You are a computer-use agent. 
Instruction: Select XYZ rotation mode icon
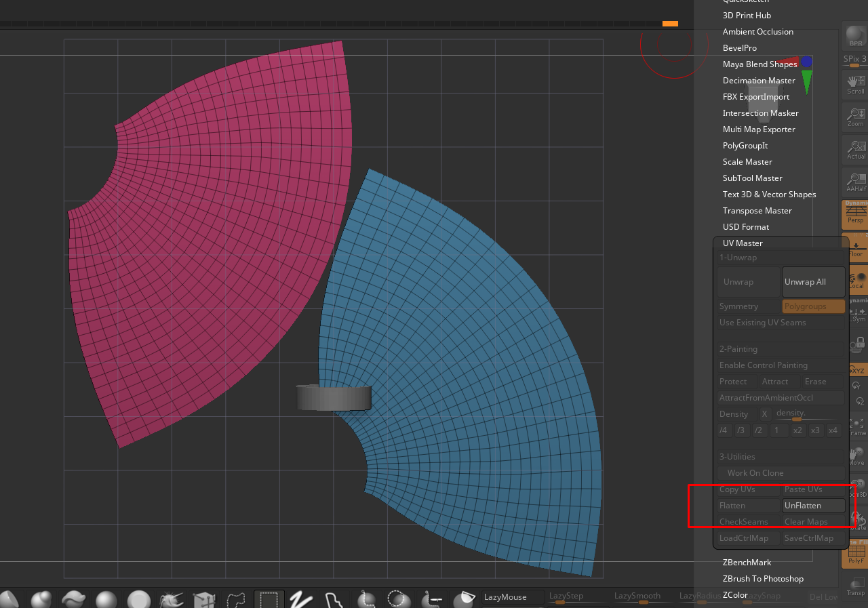point(857,370)
